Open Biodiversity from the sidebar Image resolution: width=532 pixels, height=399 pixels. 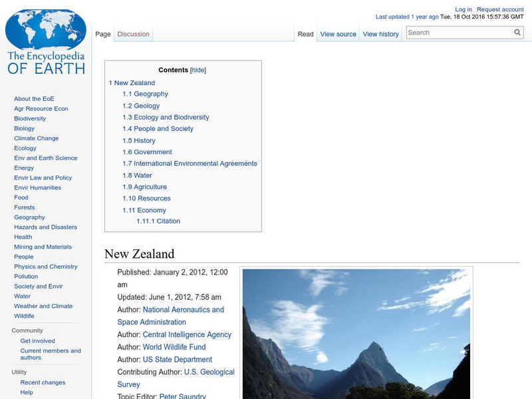(x=29, y=118)
